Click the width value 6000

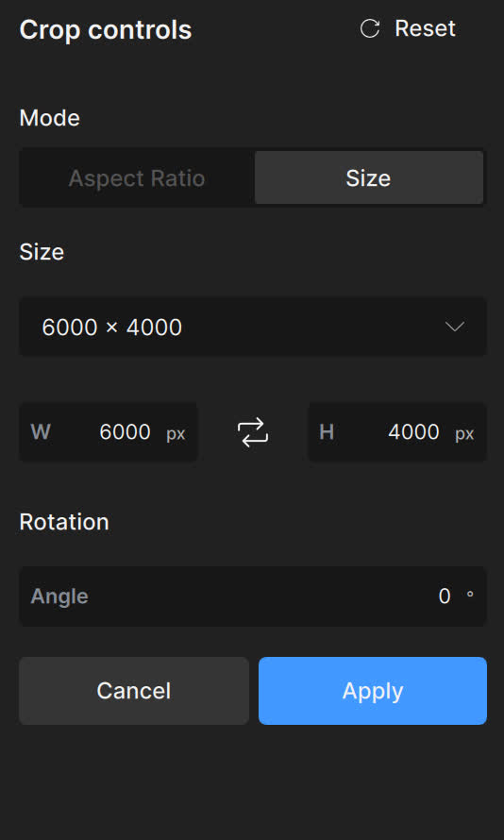point(125,432)
